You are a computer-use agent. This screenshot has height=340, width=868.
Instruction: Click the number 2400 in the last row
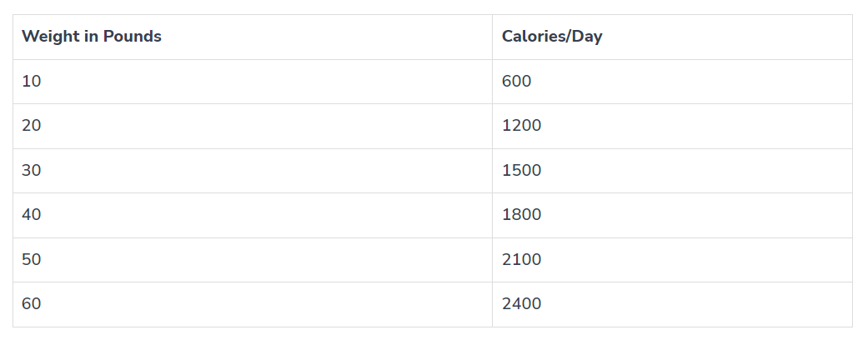[x=521, y=304]
